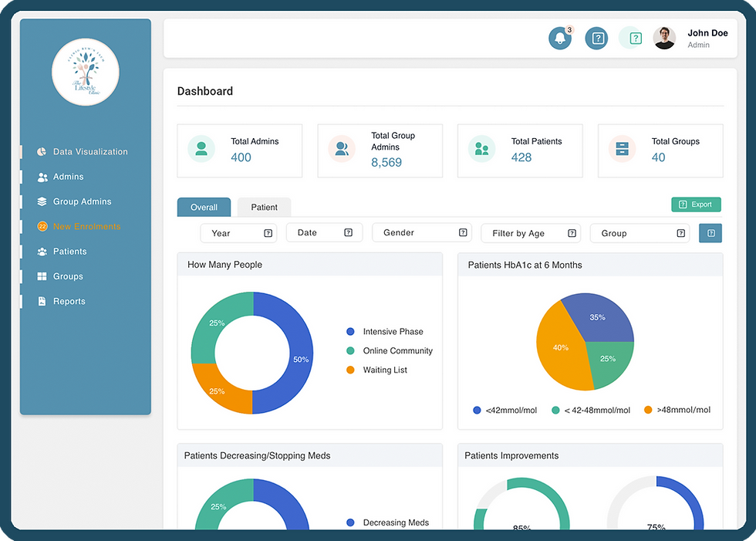756x541 pixels.
Task: Click the Total Patients value 428
Action: click(521, 157)
